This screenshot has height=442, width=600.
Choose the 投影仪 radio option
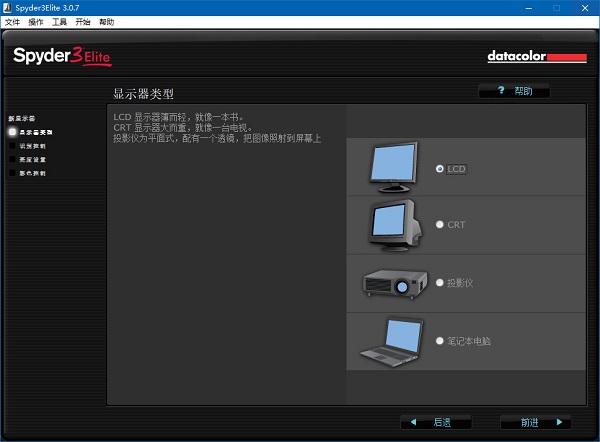click(440, 282)
